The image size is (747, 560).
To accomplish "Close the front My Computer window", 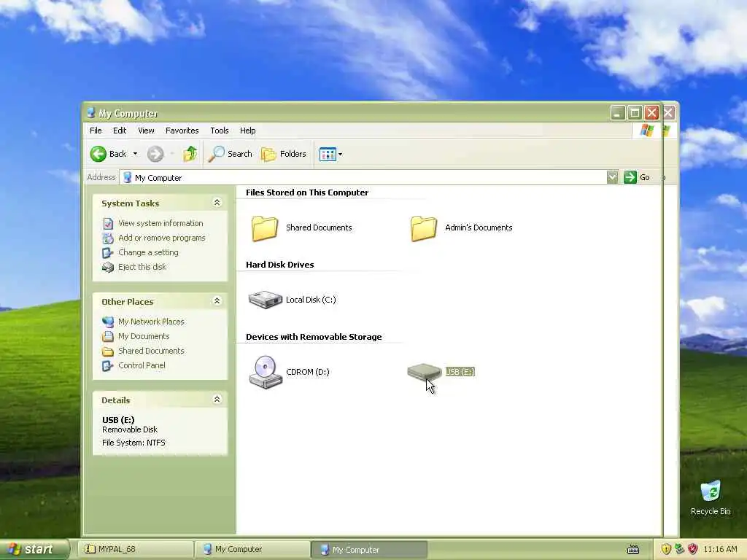I will 651,113.
